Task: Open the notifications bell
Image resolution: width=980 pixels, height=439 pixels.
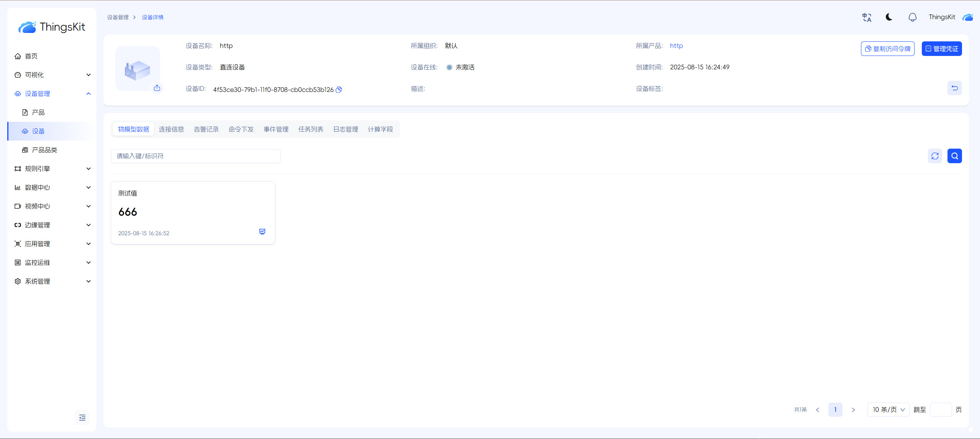Action: point(912,17)
